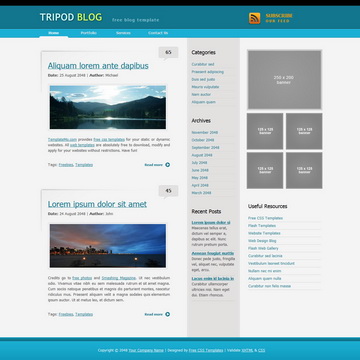
Task: Click the 250 x 200 banner
Action: pyautogui.click(x=284, y=80)
